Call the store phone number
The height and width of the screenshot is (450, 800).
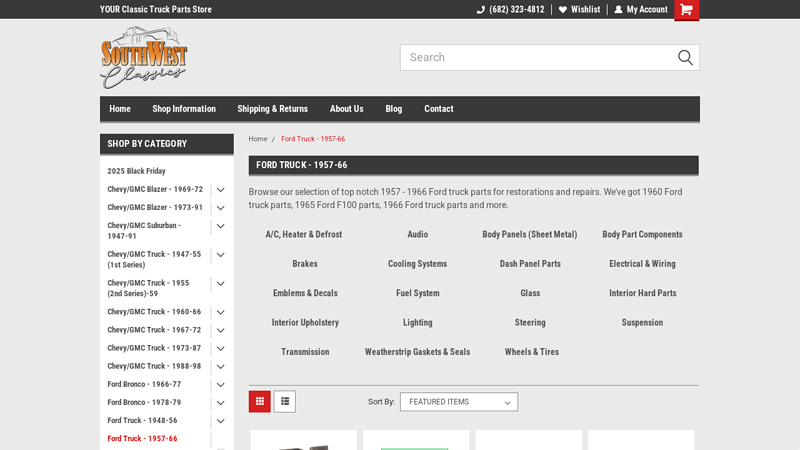click(510, 10)
